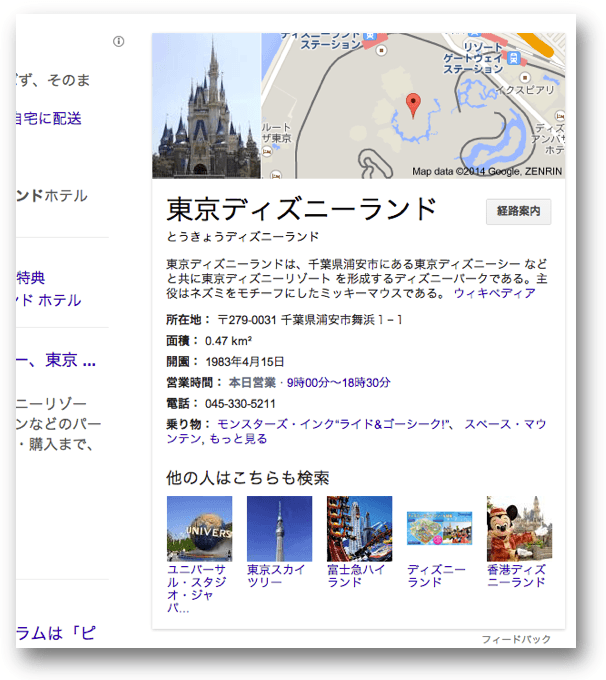
Task: Click the ユニバーサル・スタジオ・ジャパン text link
Action: pyautogui.click(x=197, y=588)
